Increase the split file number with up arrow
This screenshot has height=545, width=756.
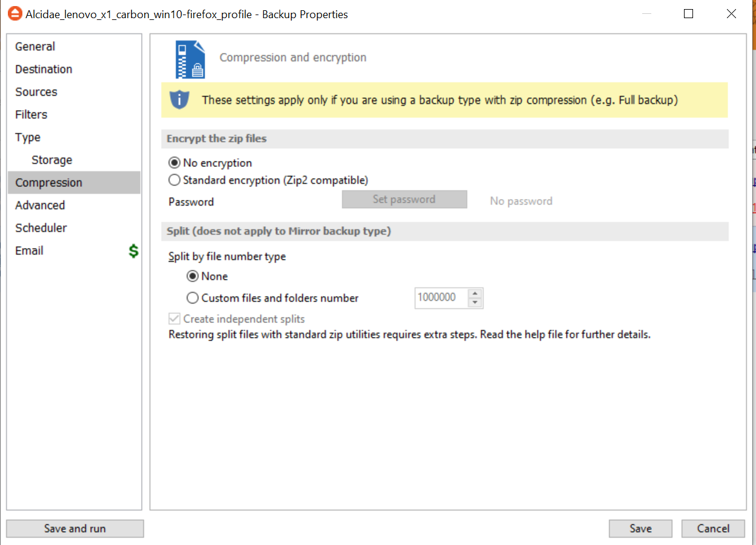point(475,293)
